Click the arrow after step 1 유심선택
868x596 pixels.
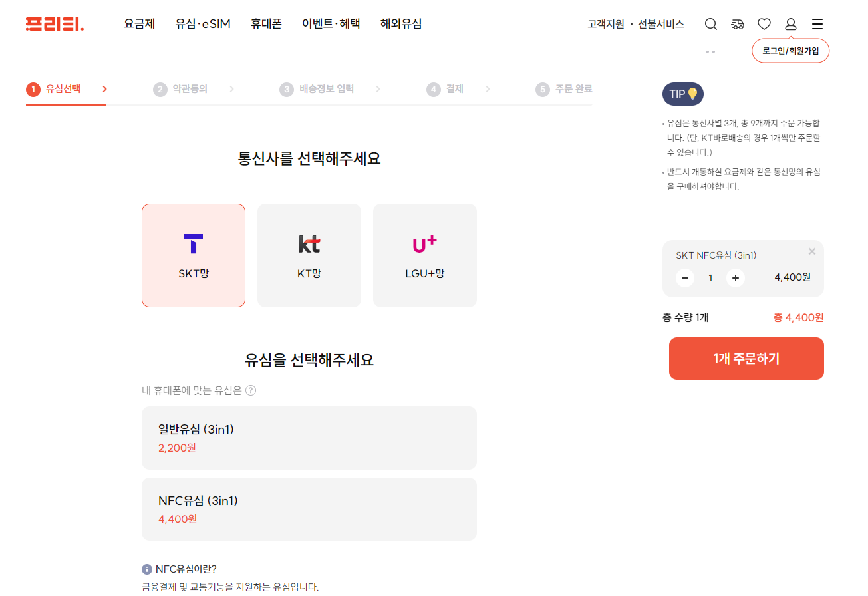tap(104, 88)
